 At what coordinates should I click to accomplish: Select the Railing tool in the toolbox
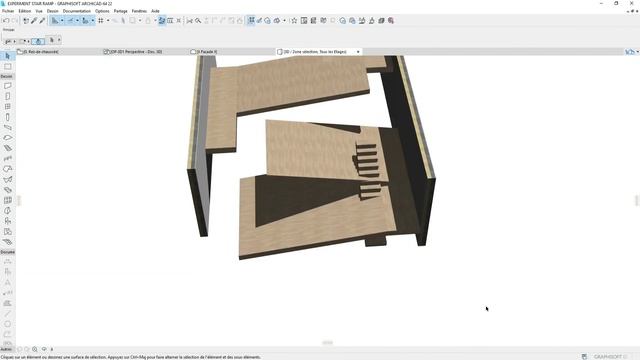click(7, 159)
